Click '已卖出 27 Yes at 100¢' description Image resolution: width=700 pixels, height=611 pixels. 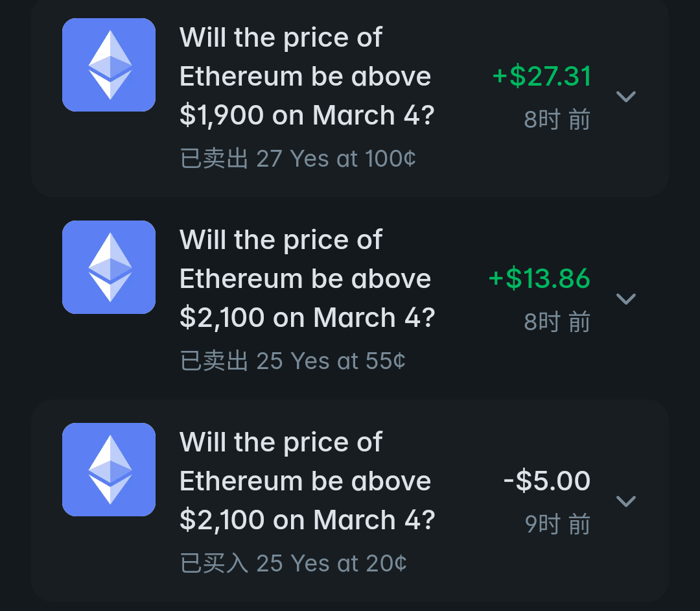click(x=297, y=158)
